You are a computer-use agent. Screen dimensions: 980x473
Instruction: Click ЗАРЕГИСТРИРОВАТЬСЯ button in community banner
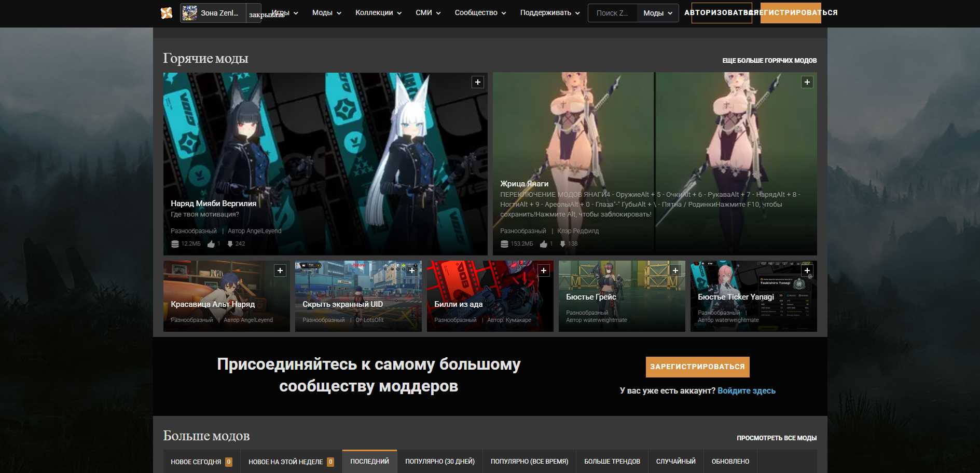click(698, 367)
